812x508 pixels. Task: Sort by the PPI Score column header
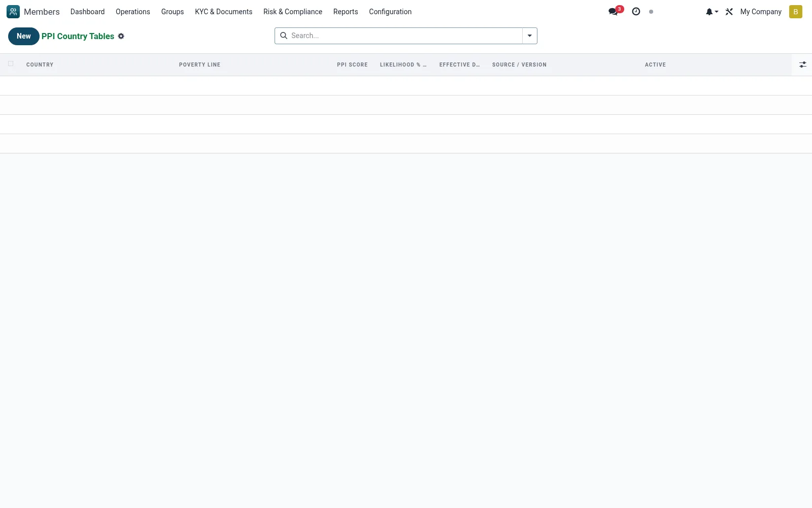tap(352, 65)
